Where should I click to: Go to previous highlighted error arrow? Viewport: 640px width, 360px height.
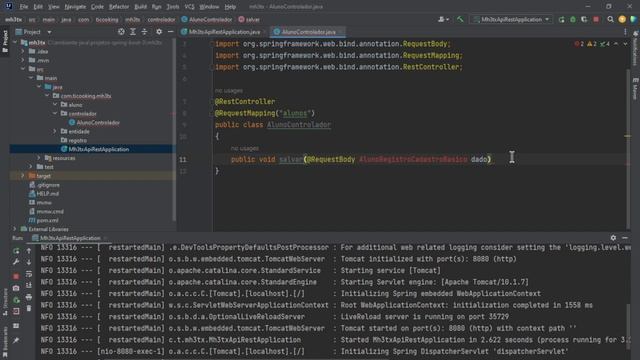click(x=616, y=44)
